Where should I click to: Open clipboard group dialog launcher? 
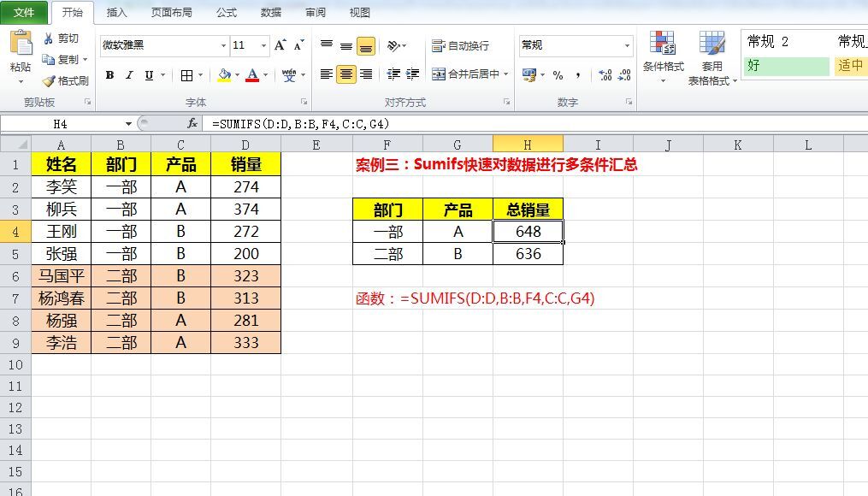pos(87,102)
